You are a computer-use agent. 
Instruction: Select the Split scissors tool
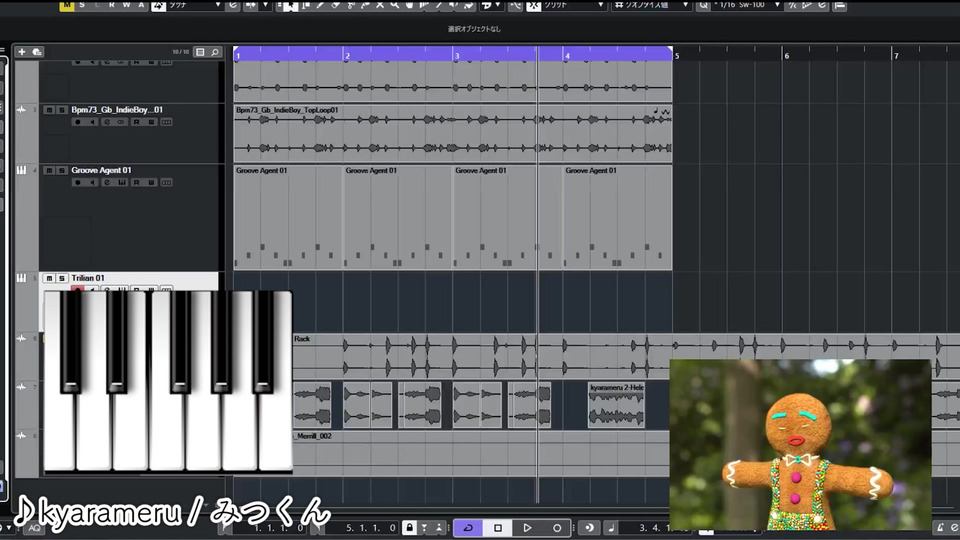click(x=350, y=5)
